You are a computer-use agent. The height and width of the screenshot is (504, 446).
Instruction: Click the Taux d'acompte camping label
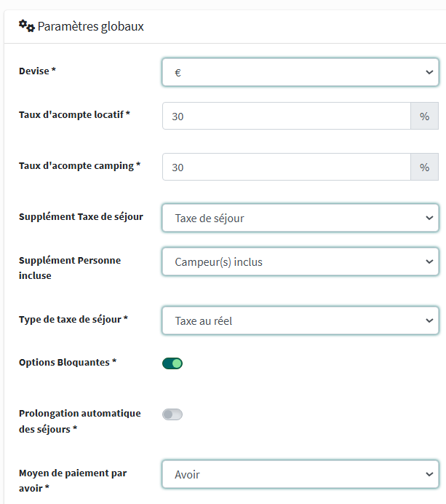(79, 165)
